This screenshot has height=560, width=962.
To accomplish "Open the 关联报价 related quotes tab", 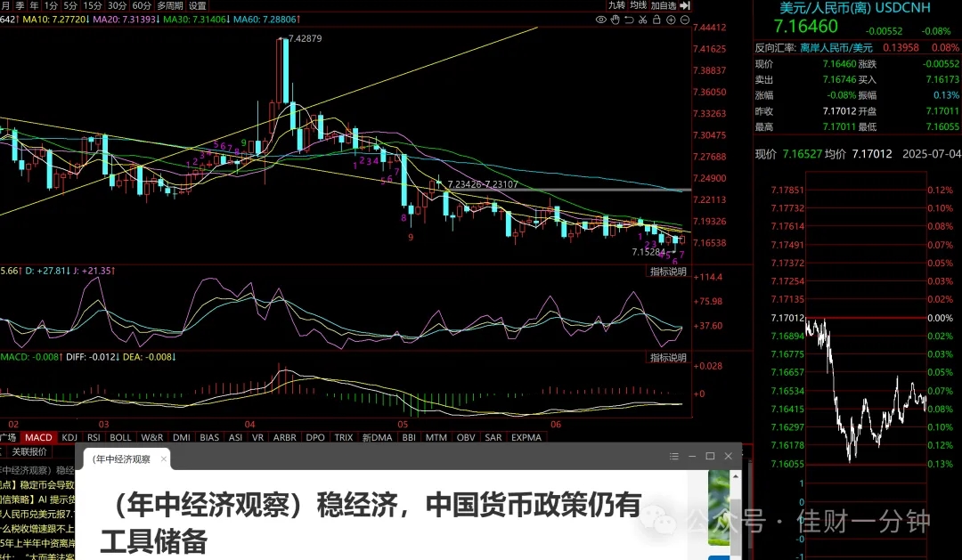I will click(29, 452).
